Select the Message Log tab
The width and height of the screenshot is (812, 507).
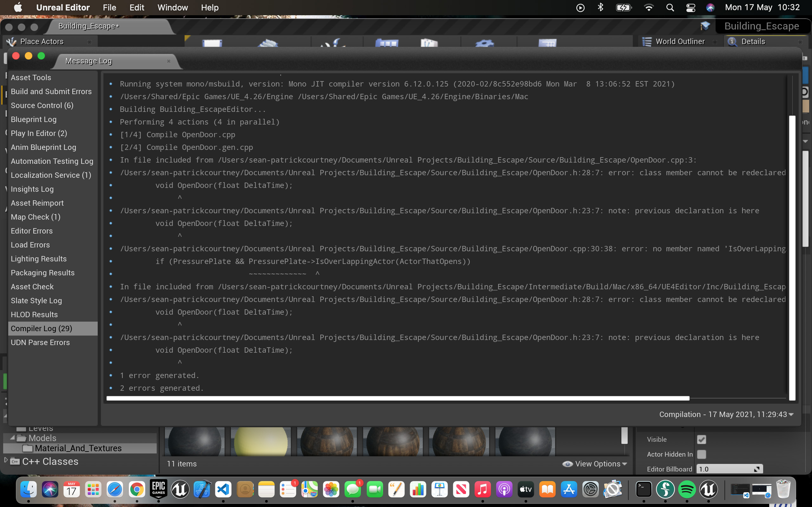click(x=88, y=61)
